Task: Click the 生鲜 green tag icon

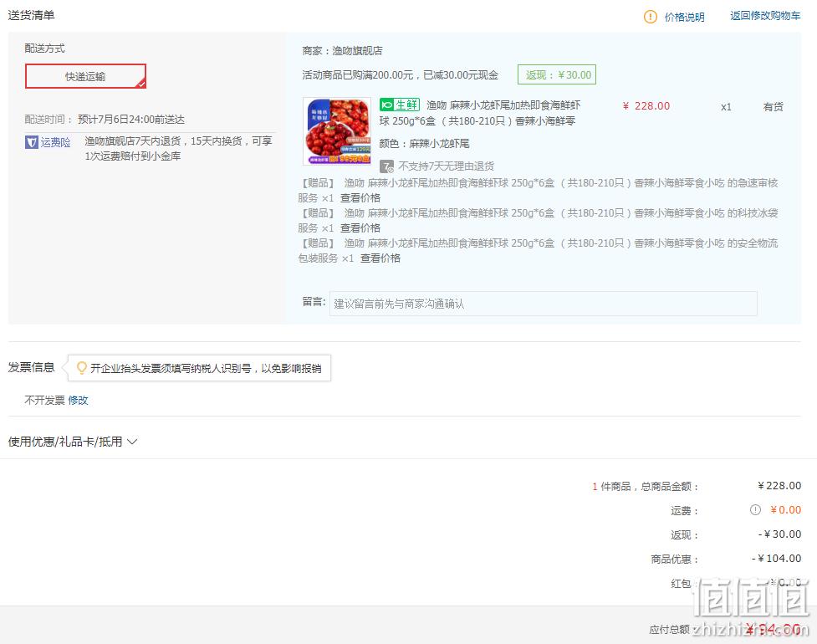Action: coord(400,105)
